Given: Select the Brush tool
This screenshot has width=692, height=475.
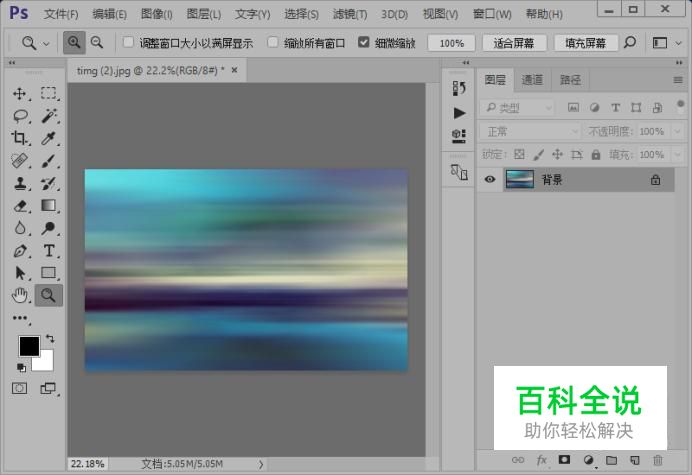Looking at the screenshot, I should (49, 161).
